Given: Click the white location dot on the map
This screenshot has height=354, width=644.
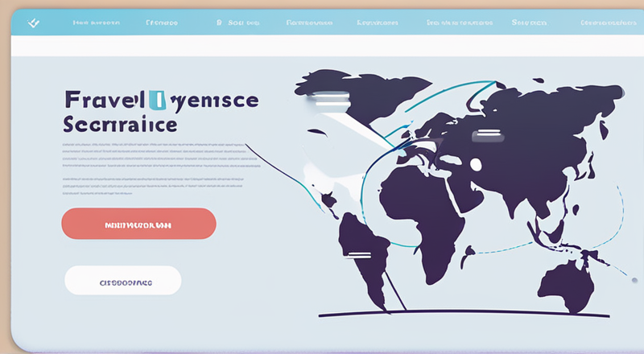Looking at the screenshot, I should (x=475, y=165).
